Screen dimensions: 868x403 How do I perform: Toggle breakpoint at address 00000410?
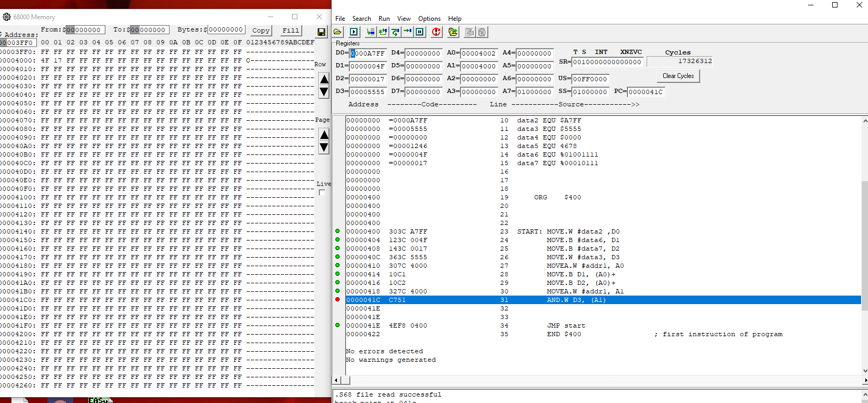337,266
